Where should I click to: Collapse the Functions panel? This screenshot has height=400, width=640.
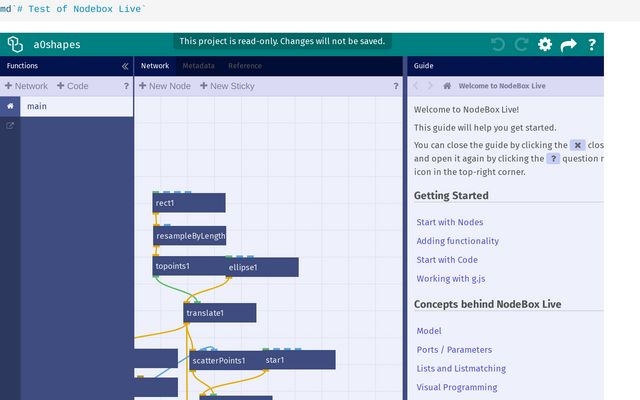click(x=125, y=66)
